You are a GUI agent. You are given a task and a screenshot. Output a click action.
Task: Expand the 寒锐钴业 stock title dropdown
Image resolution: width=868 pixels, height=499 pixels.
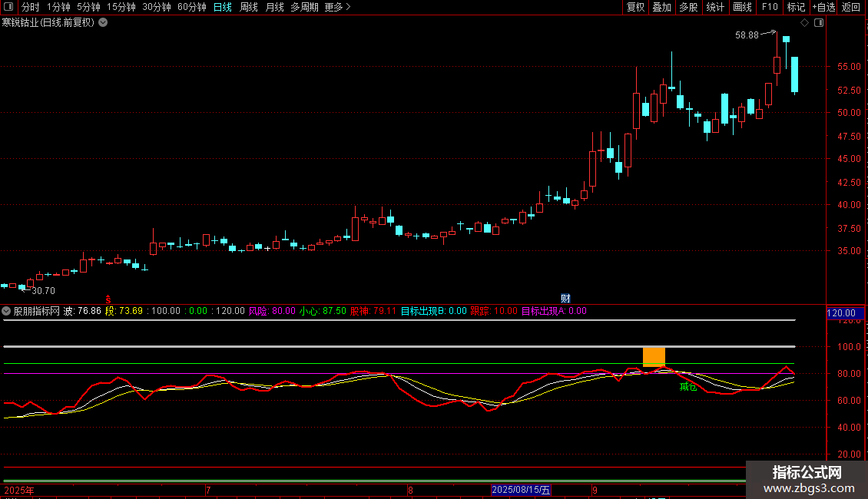[103, 23]
